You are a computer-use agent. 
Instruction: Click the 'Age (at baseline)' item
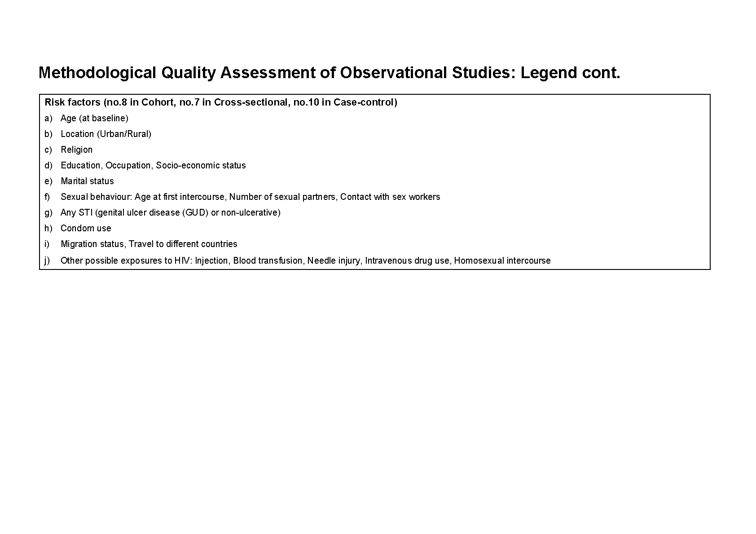pos(94,118)
